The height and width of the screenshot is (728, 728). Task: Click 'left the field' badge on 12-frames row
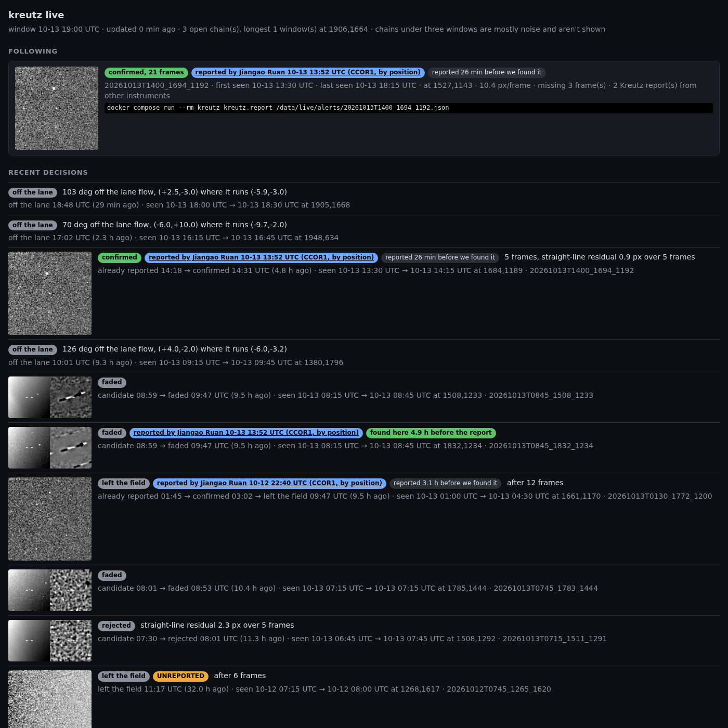point(124,483)
